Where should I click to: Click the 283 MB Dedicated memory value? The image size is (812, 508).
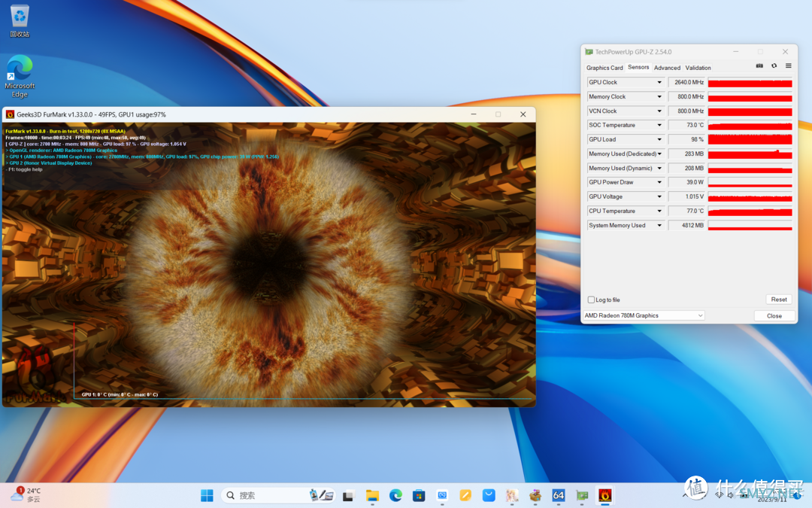click(x=686, y=154)
